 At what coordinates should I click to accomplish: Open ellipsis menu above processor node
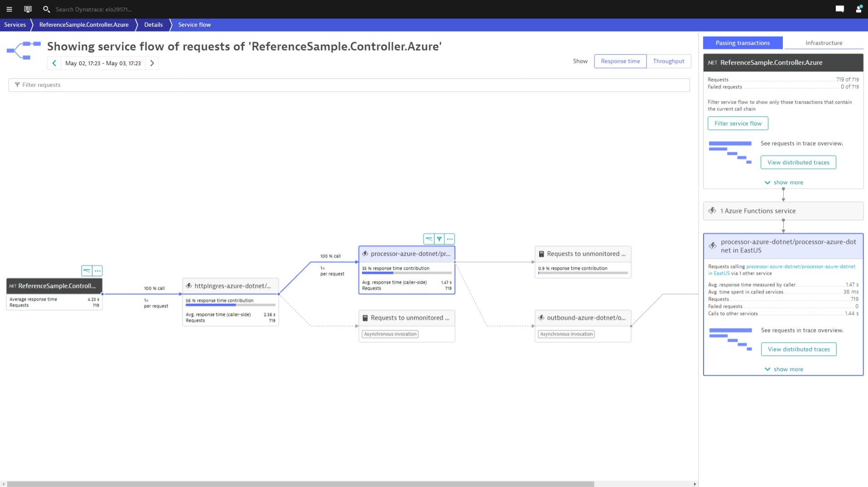[x=449, y=239]
